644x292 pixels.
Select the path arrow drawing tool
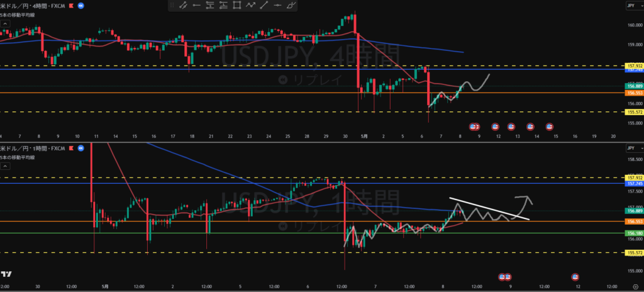click(250, 5)
